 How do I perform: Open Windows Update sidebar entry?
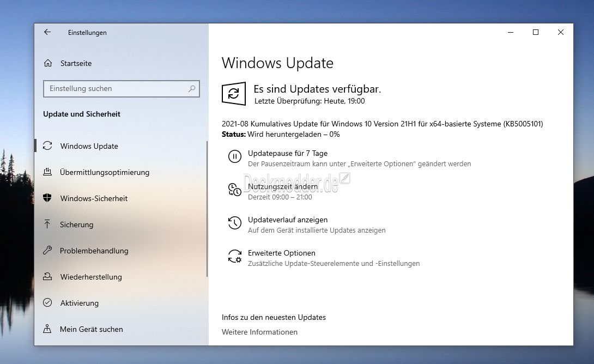(121, 146)
